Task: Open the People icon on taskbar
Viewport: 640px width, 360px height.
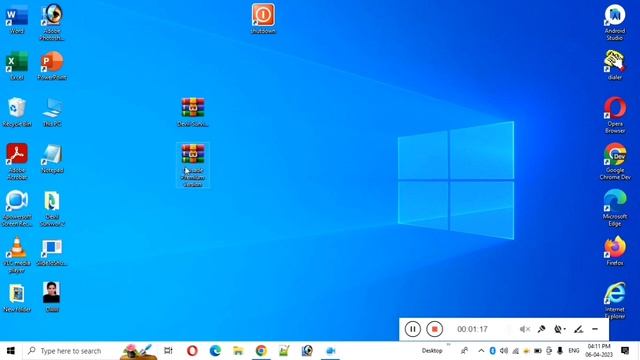Action: click(464, 351)
